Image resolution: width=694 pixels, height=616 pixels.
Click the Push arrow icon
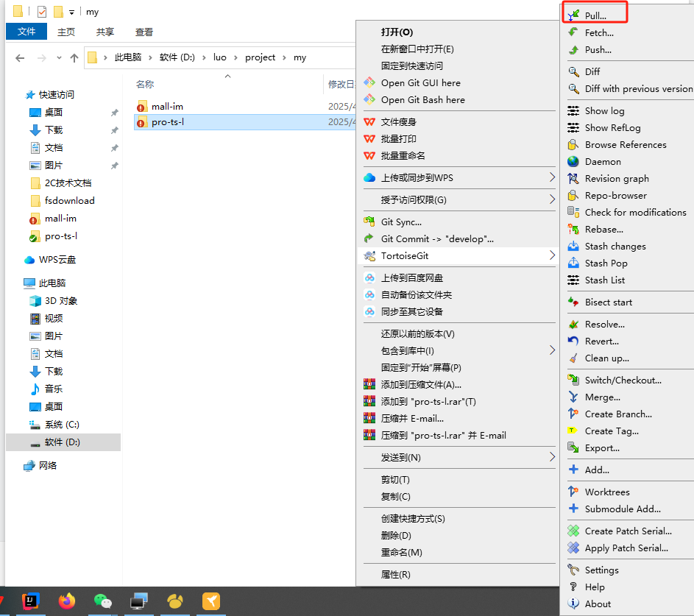click(573, 49)
